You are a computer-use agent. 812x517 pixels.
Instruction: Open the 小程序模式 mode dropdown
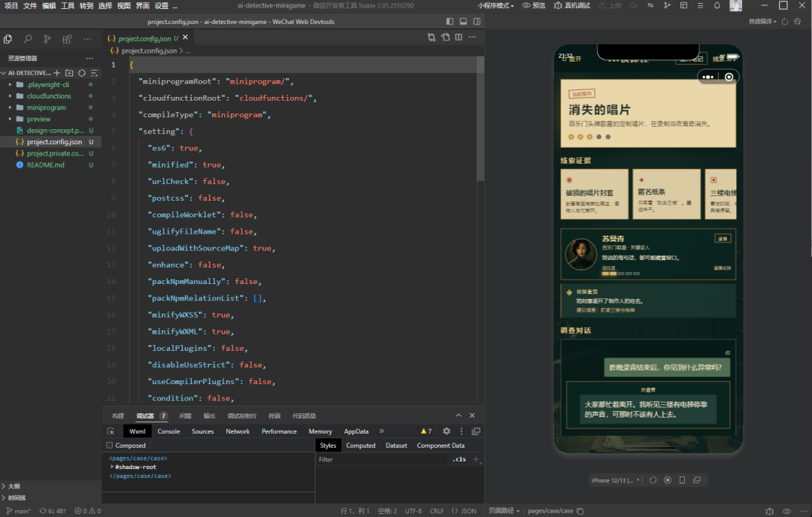(x=495, y=5)
